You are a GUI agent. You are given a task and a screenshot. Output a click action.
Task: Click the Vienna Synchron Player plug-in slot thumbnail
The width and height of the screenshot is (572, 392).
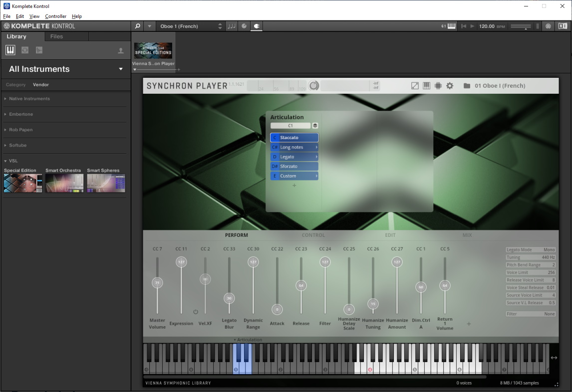pos(153,51)
